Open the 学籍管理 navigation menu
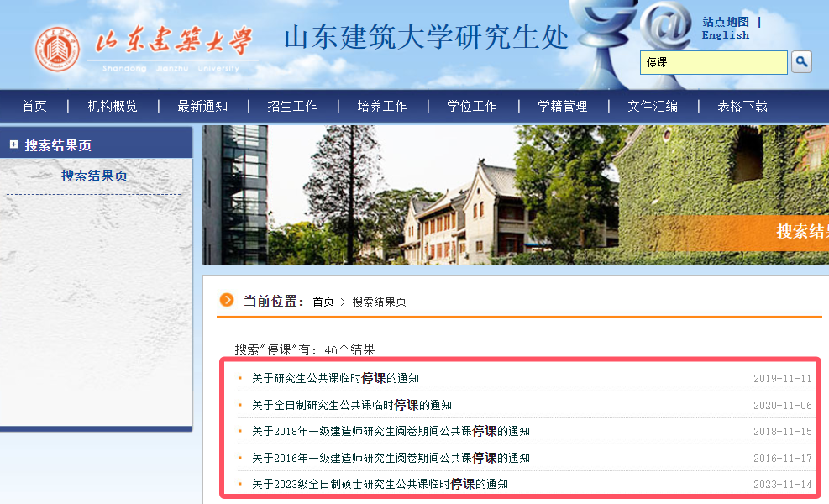This screenshot has height=504, width=829. (x=564, y=106)
